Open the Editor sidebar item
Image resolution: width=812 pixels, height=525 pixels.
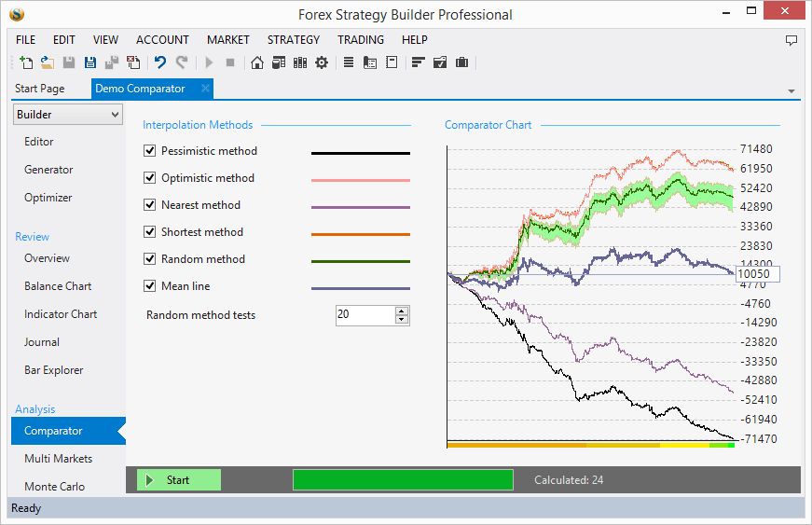39,142
